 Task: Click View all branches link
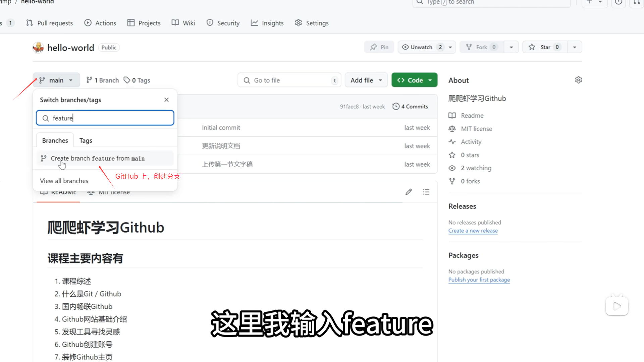click(64, 181)
